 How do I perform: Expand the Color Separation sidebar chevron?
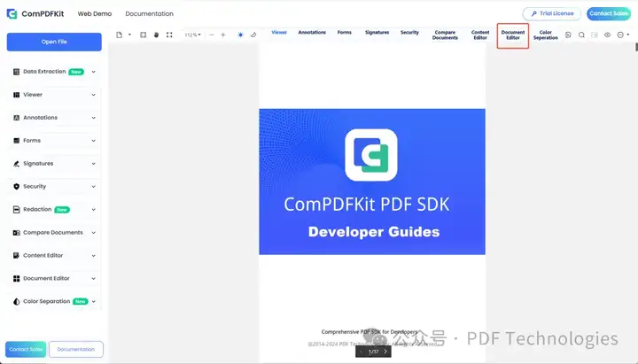pos(94,302)
